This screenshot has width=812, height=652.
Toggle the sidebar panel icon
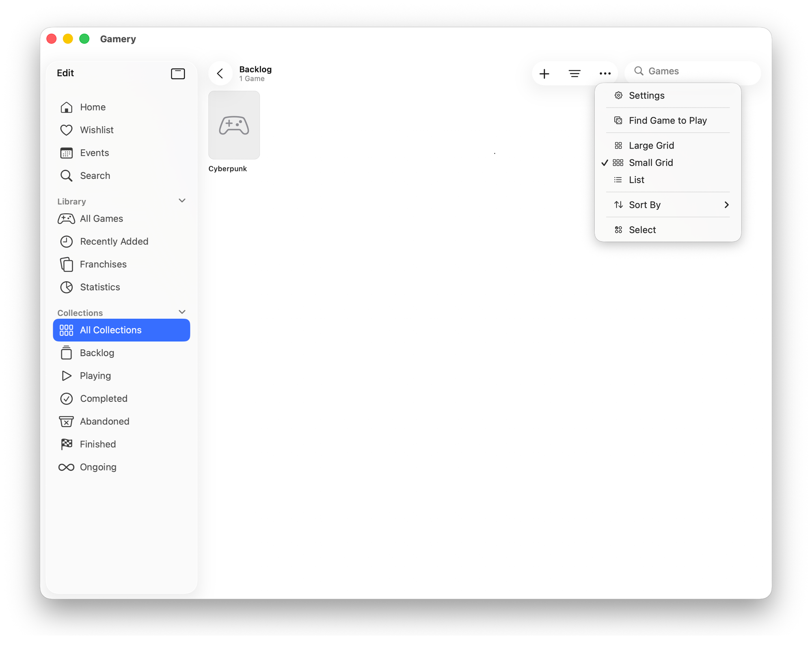pos(178,73)
